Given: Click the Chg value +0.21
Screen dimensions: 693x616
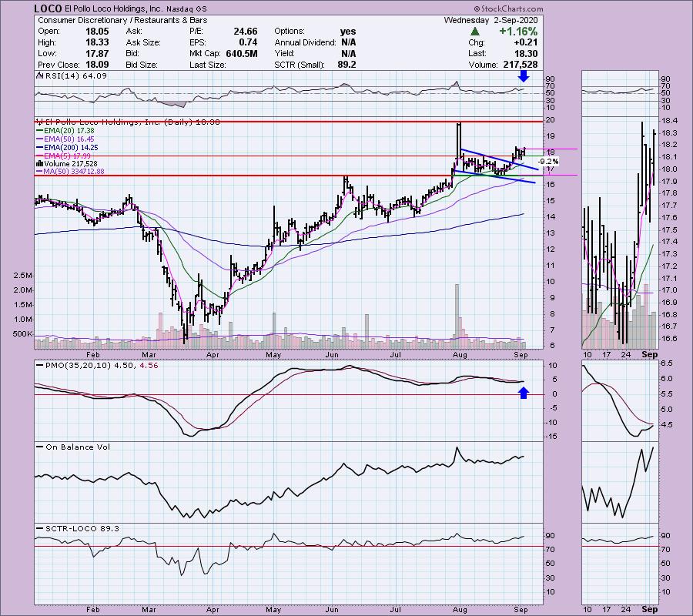Looking at the screenshot, I should coord(525,42).
